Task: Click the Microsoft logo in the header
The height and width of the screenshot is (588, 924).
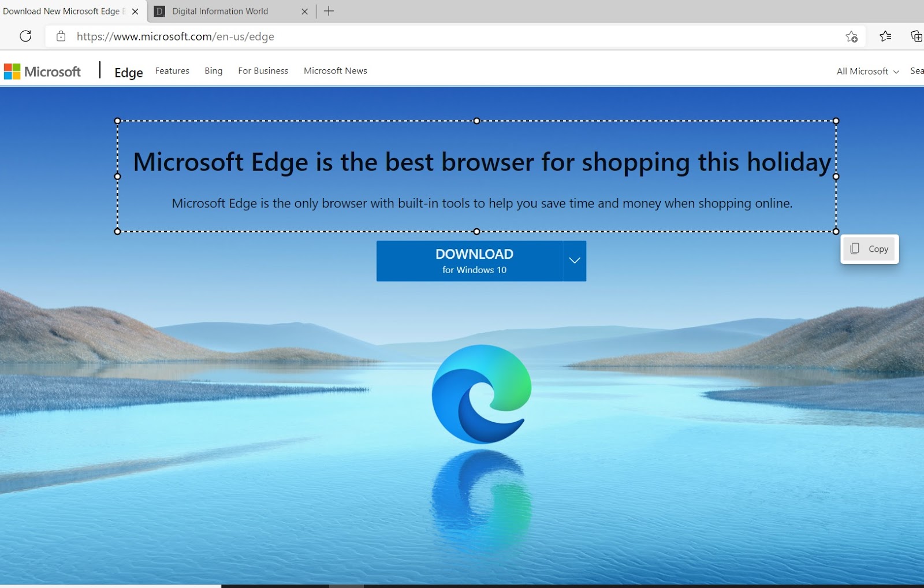Action: tap(43, 71)
